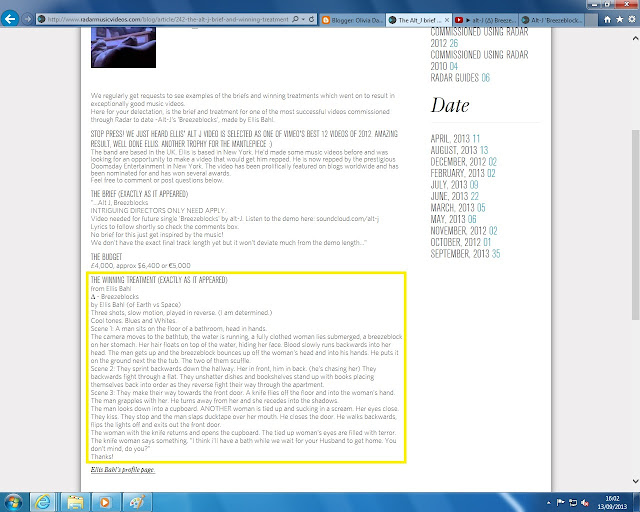640x512 pixels.
Task: Open the Windows Start menu orb
Action: point(13,502)
